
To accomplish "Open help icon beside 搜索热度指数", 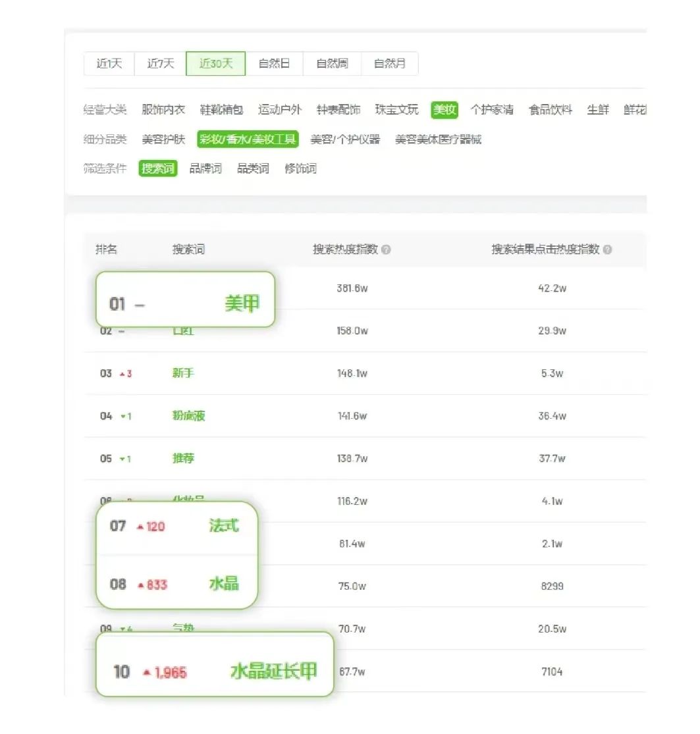I will 386,249.
